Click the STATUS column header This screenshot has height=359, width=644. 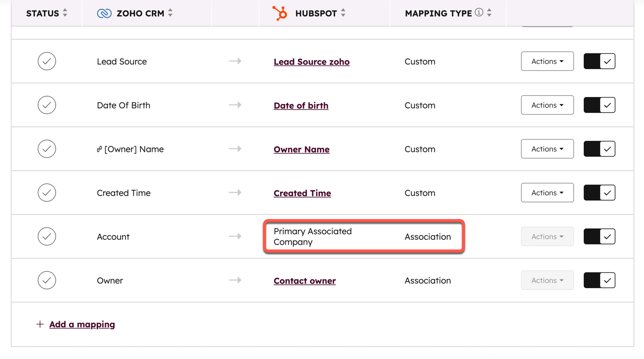click(x=42, y=13)
